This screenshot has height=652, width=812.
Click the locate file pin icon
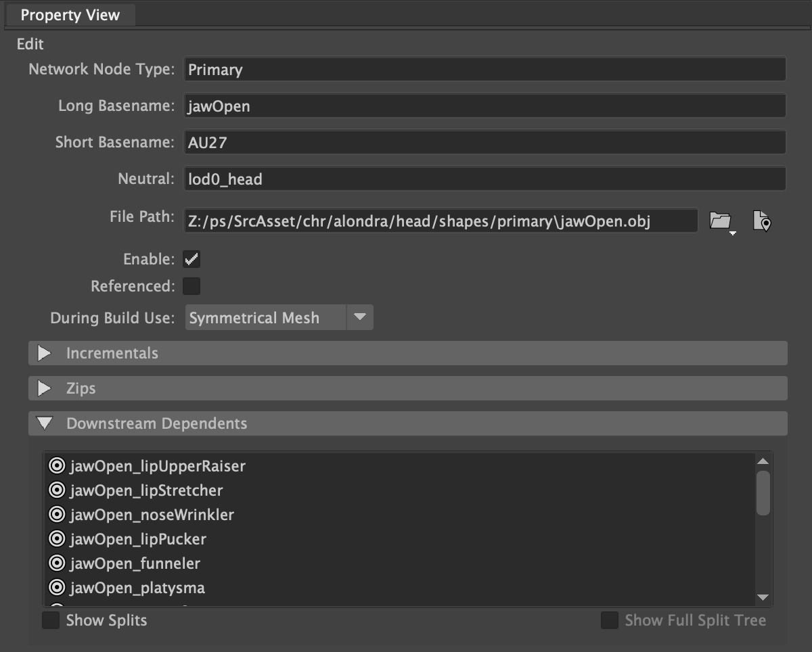coord(761,220)
